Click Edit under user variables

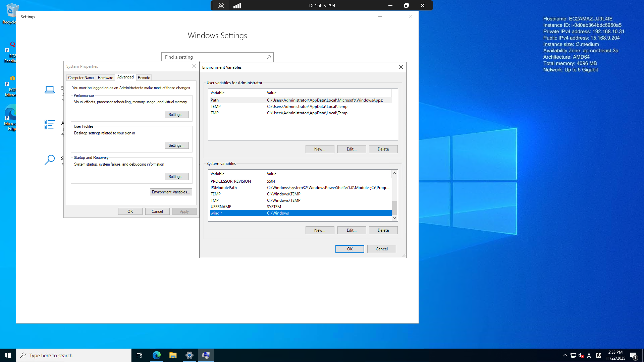352,149
